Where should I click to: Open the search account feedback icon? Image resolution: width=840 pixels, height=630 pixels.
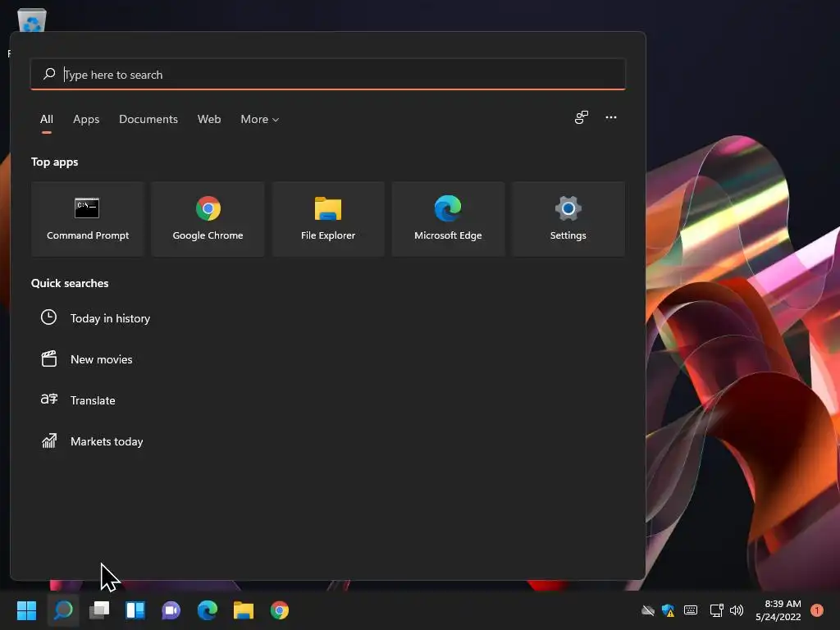click(582, 117)
